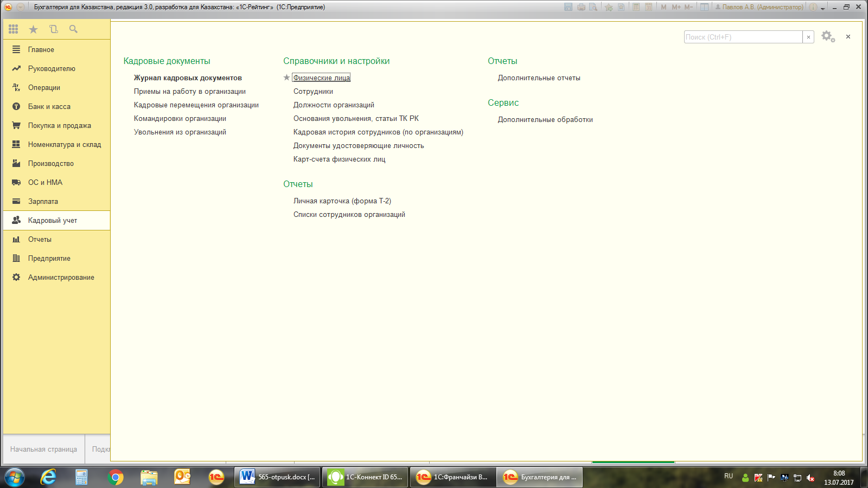Switch to 1С-Коннект taskbar window
Screen dimensions: 868x488
[x=365, y=477]
